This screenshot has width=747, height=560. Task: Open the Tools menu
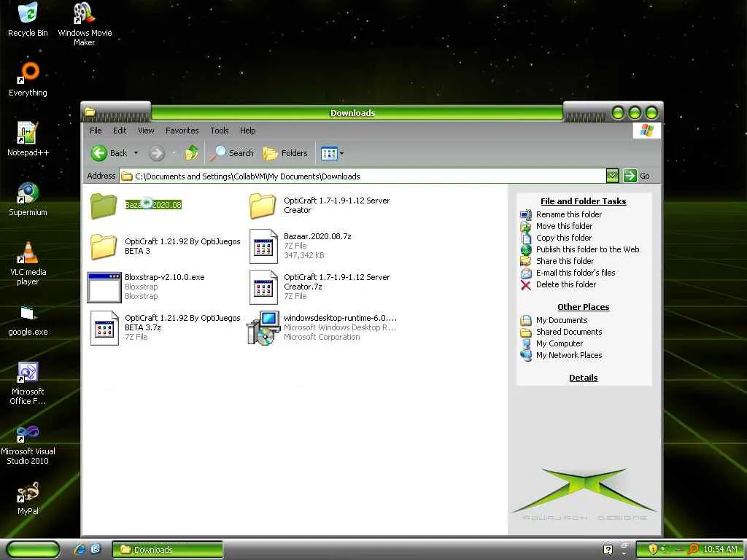point(219,131)
